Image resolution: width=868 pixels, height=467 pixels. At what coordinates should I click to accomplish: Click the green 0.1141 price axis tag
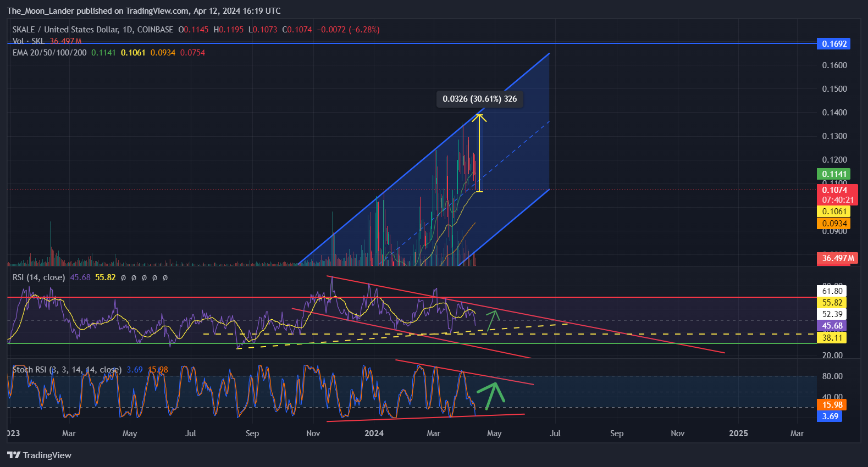[834, 174]
